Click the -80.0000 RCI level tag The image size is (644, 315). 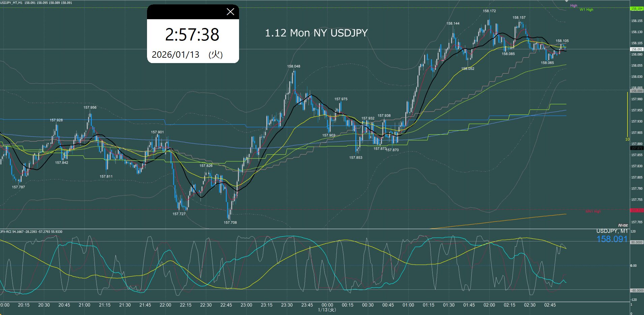tap(637, 290)
